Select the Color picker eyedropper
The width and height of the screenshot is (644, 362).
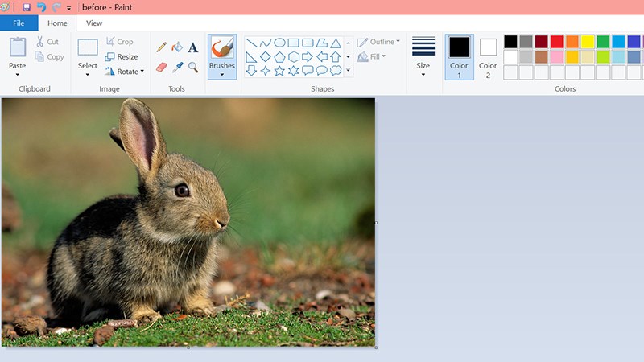tap(177, 68)
